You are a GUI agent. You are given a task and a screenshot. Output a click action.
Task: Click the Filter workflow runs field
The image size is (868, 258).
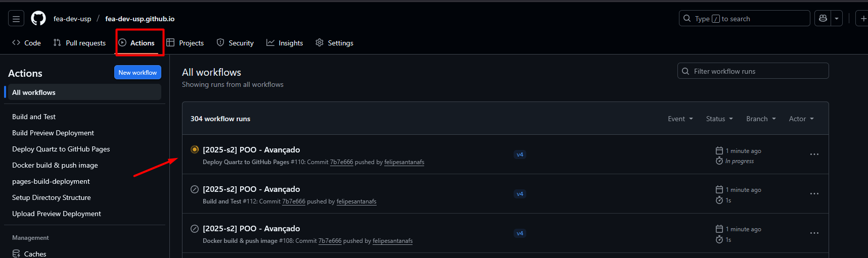point(753,71)
